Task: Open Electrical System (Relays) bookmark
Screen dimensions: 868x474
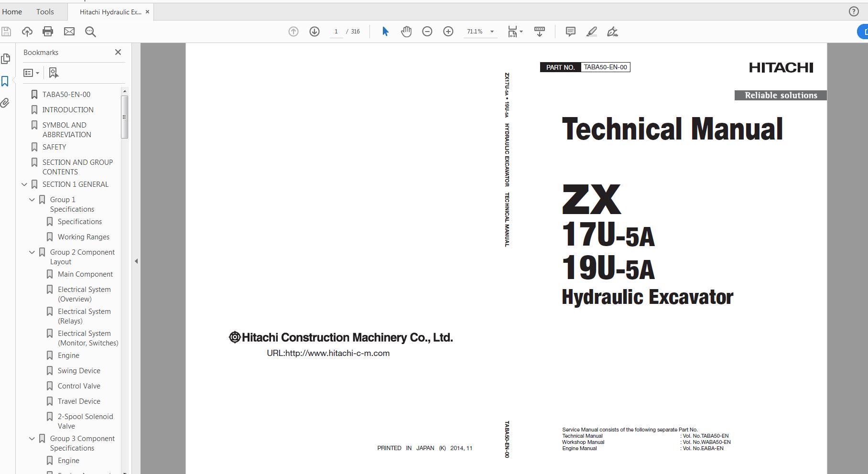Action: point(84,316)
